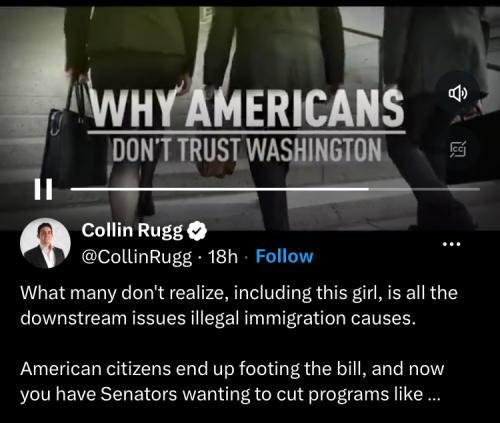Image resolution: width=500 pixels, height=423 pixels.
Task: Open Collin Rugg's profile avatar
Action: pyautogui.click(x=45, y=243)
